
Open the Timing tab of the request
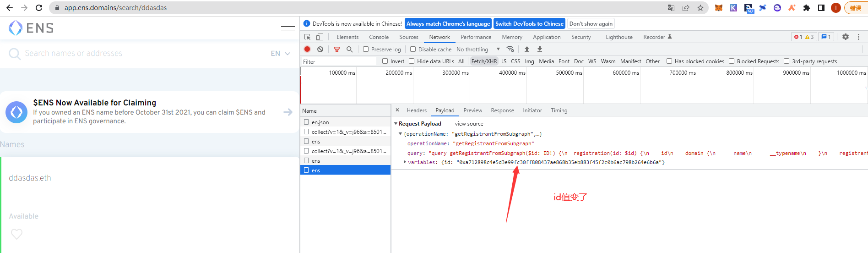tap(559, 110)
